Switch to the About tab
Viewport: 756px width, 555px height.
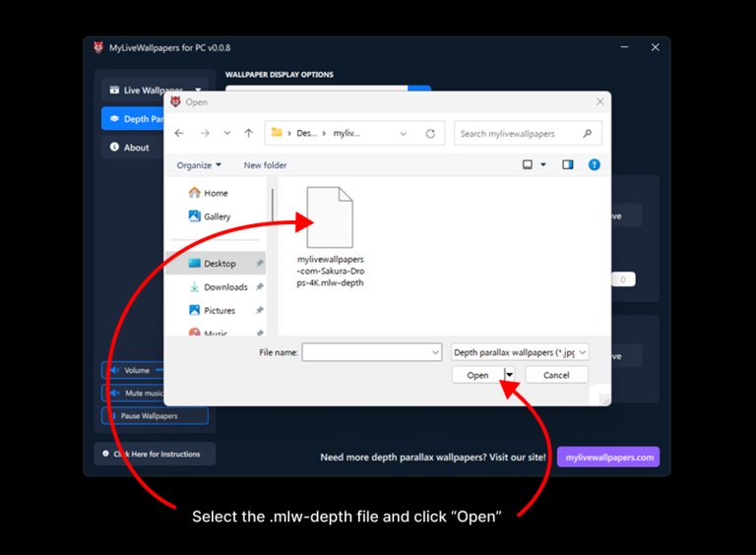click(136, 148)
